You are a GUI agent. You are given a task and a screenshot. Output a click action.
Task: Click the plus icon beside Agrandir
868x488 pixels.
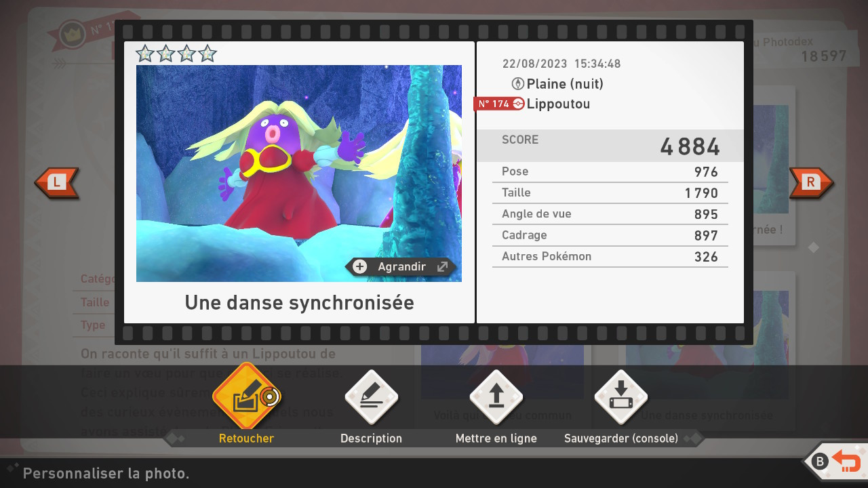pos(360,266)
